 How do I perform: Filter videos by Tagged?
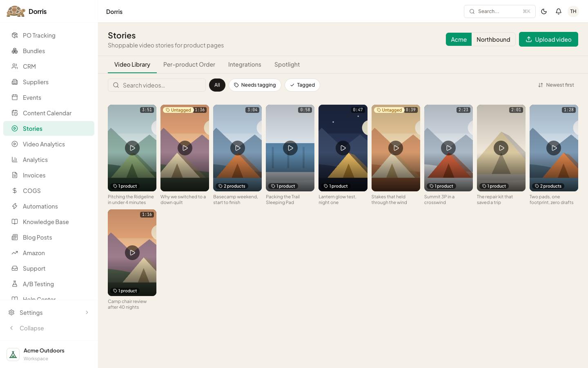[302, 85]
